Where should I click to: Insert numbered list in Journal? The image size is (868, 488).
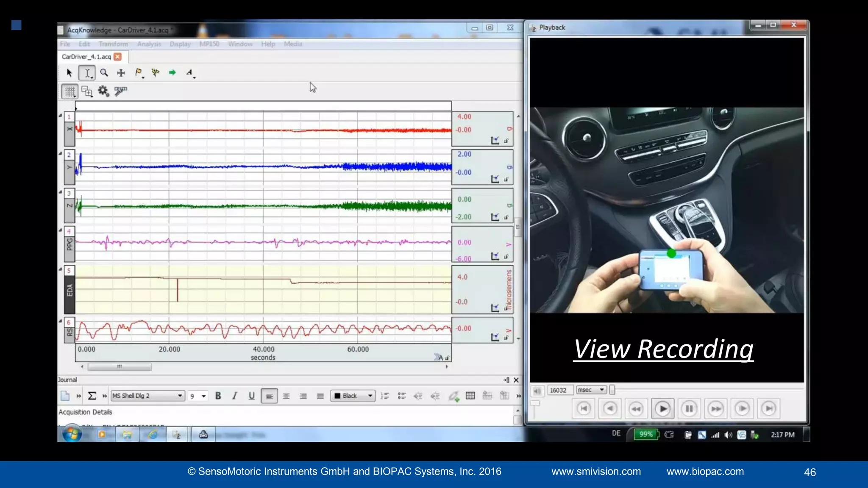tap(384, 396)
